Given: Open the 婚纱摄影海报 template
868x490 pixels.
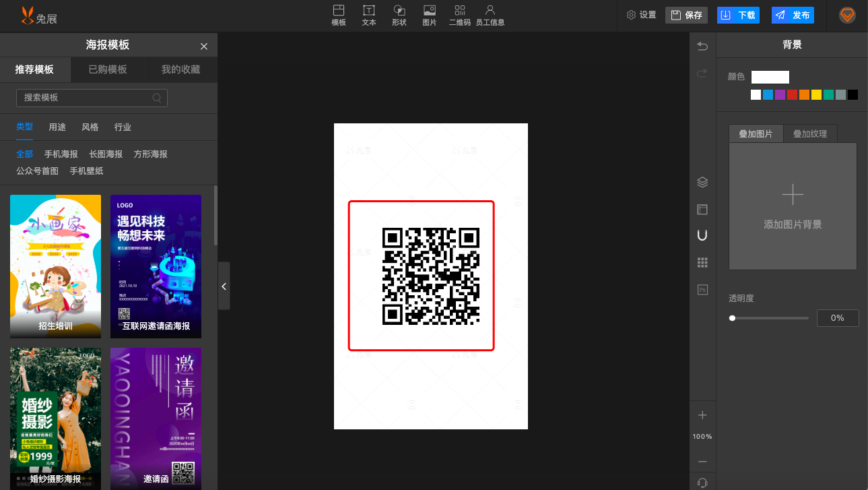Looking at the screenshot, I should [x=55, y=418].
